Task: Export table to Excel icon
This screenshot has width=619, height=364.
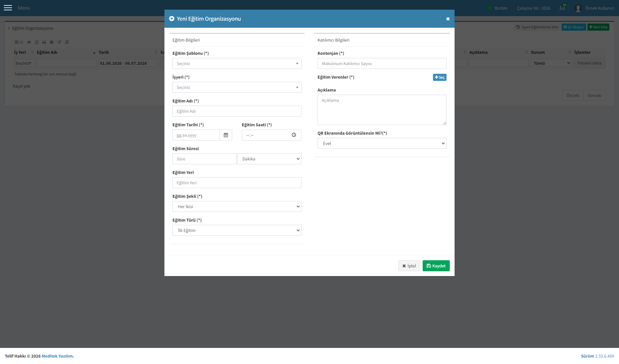Action: click(x=36, y=42)
